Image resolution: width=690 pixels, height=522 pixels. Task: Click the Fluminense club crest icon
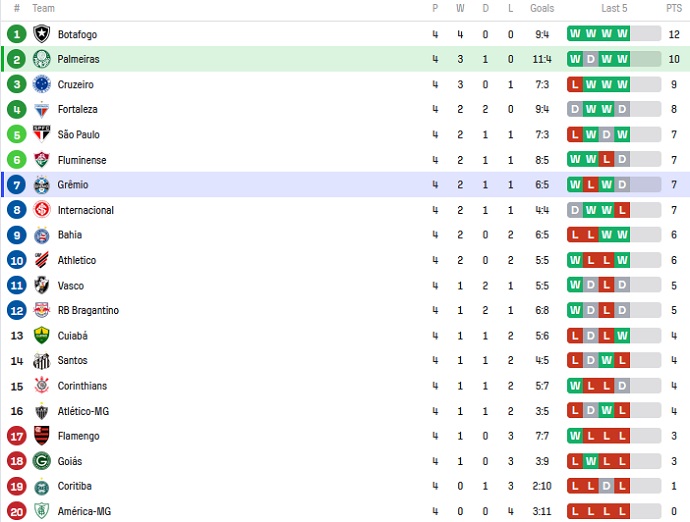click(x=41, y=160)
